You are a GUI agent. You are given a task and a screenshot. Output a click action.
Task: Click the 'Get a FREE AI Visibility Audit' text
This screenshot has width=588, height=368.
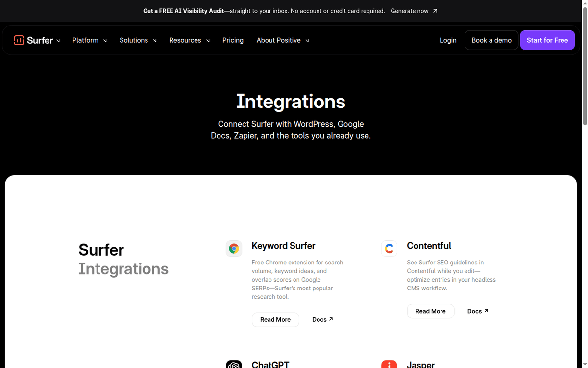point(183,11)
